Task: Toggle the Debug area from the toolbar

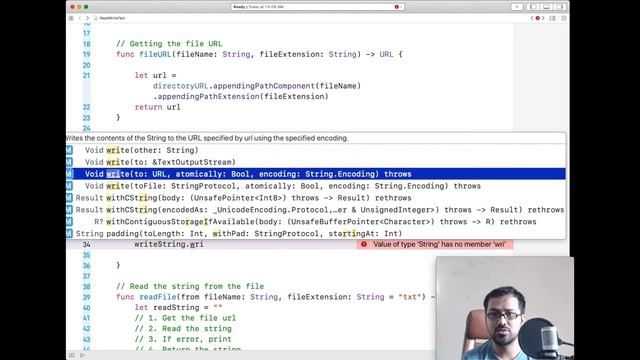Action: (x=547, y=7)
